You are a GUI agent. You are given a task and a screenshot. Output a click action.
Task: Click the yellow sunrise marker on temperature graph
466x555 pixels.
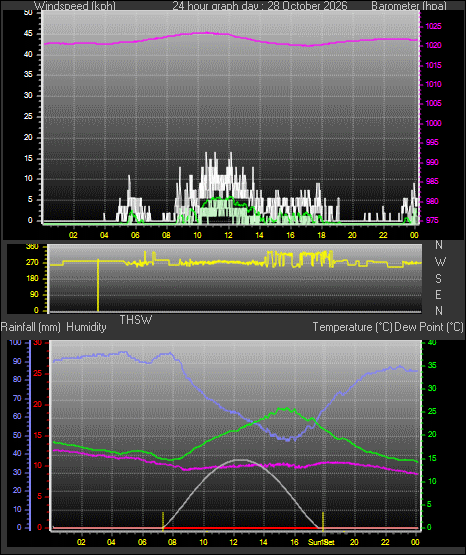(163, 521)
